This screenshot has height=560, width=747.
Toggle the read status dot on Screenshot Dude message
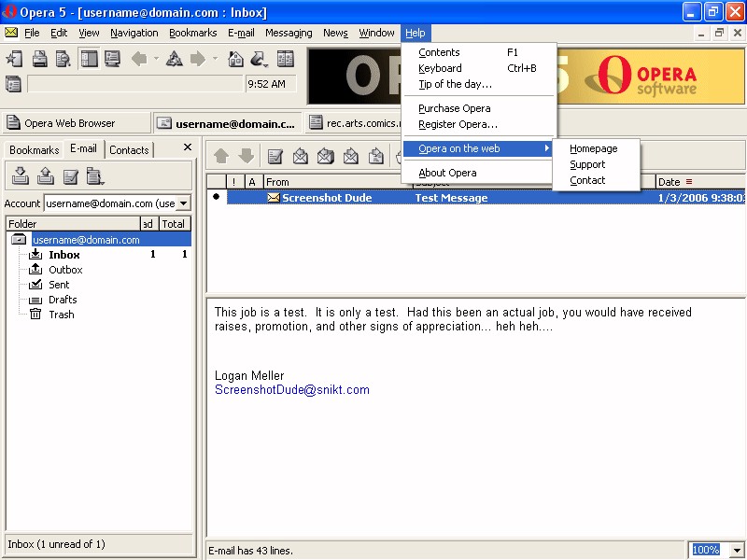[217, 197]
